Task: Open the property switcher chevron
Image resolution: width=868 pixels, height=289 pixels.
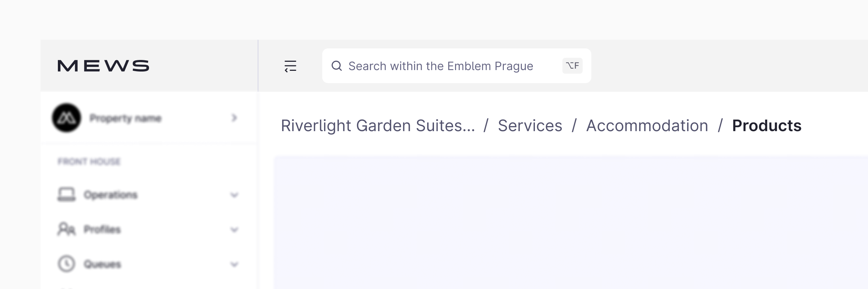Action: 234,118
